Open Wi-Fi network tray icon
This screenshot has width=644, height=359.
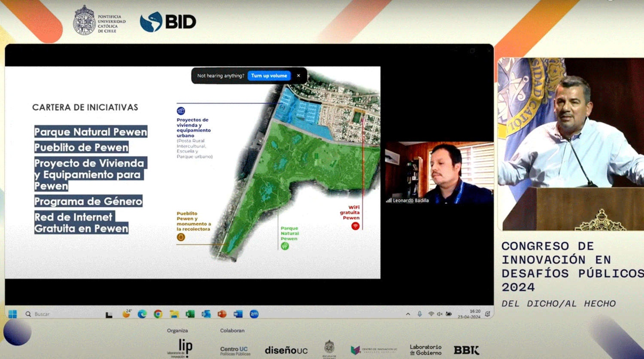[x=431, y=314]
